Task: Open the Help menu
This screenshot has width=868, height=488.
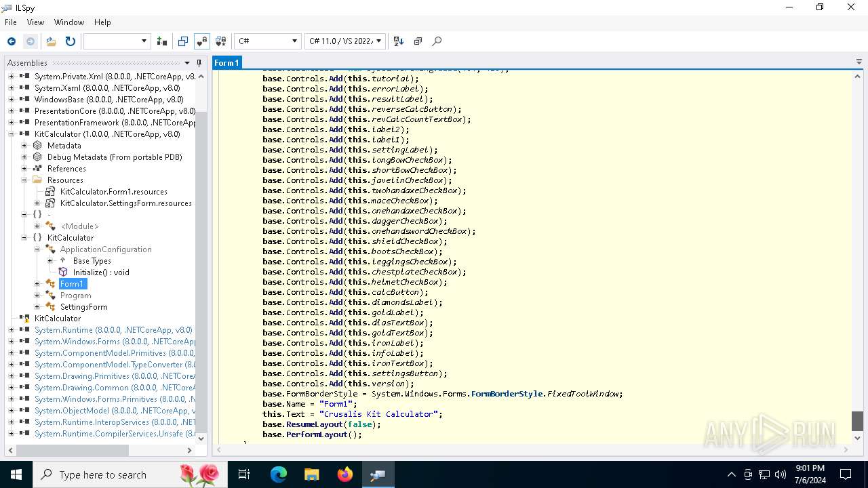Action: point(102,22)
